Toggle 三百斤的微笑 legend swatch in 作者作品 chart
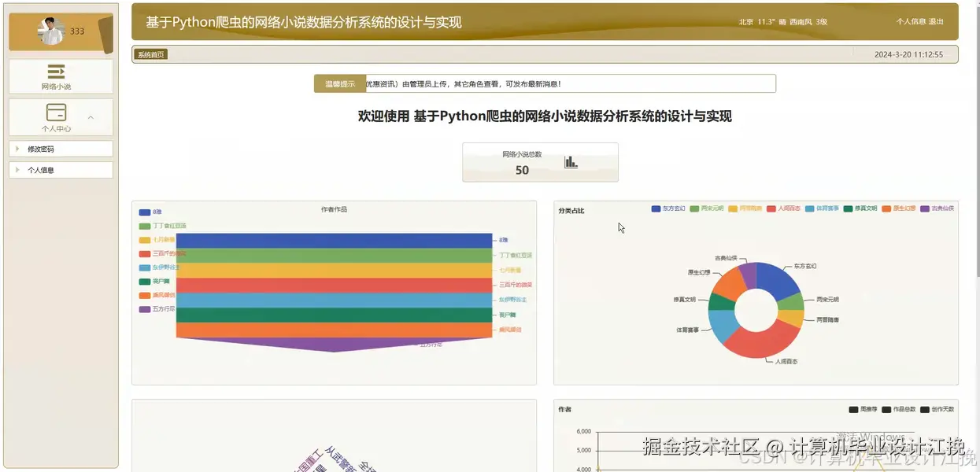This screenshot has height=472, width=980. pyautogui.click(x=145, y=253)
